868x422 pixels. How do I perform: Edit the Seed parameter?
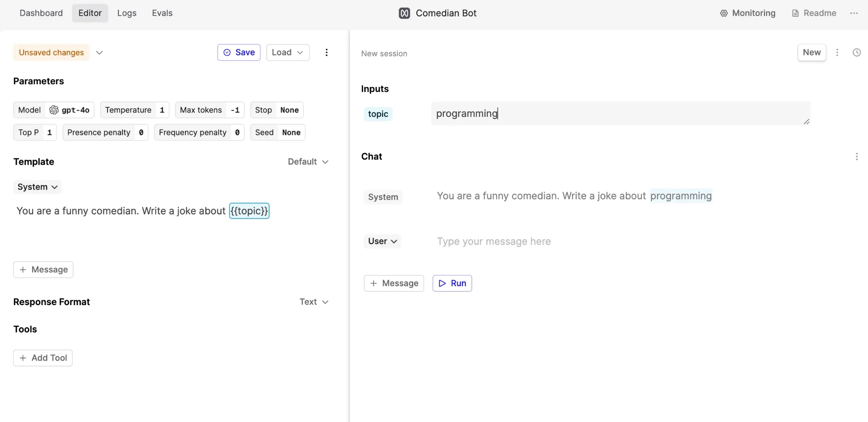point(278,132)
